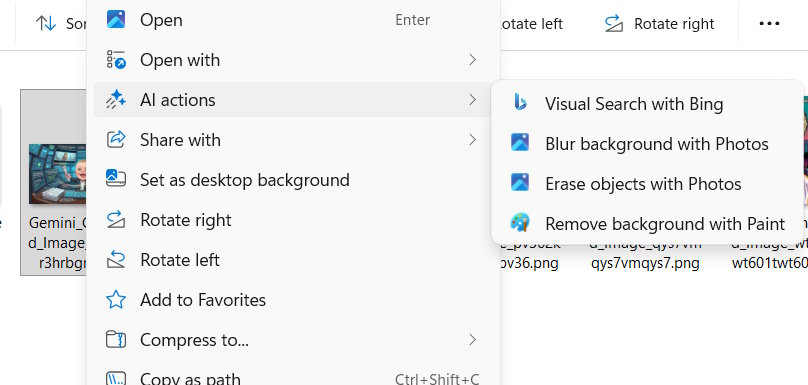
Task: Expand the Compress to submenu chevron
Action: (473, 340)
